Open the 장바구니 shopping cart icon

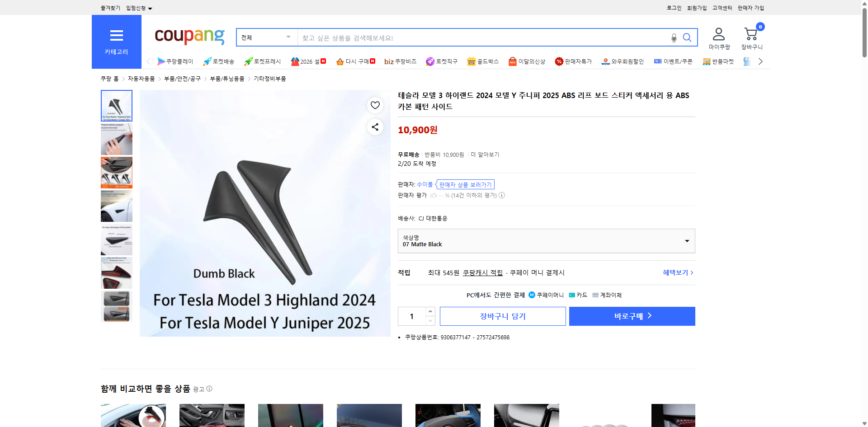click(751, 33)
